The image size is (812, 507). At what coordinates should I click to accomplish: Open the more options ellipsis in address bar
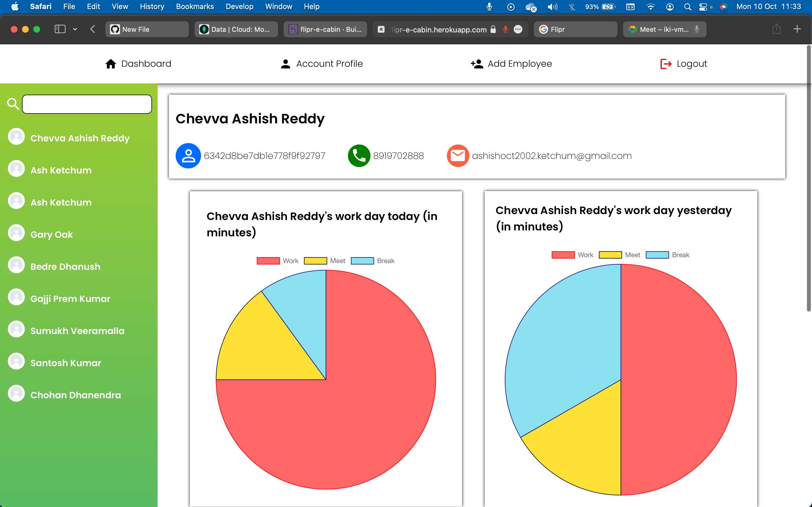point(518,30)
